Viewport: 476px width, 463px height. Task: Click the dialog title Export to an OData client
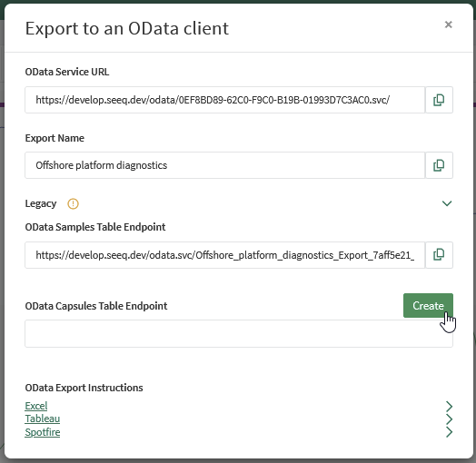tap(127, 28)
